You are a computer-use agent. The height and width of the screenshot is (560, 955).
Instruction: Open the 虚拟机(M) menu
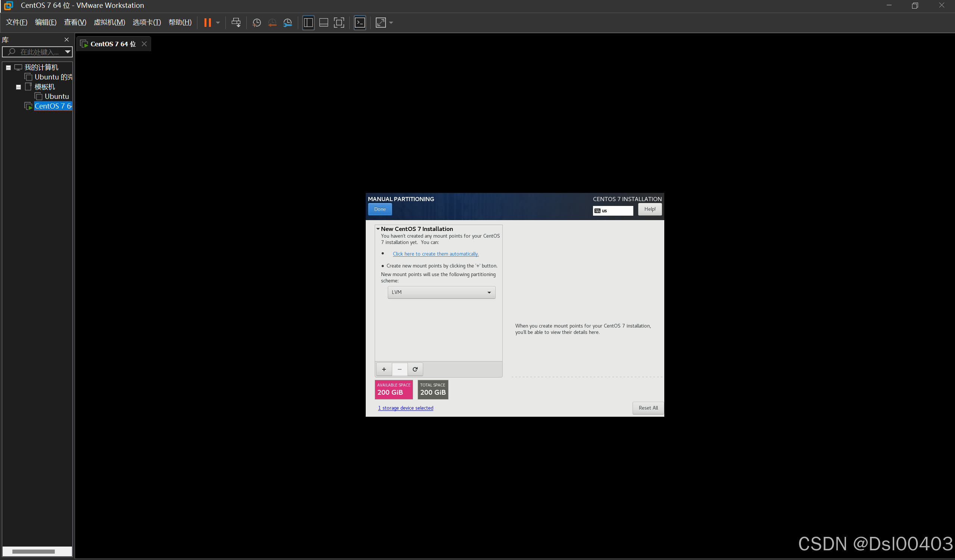tap(109, 22)
